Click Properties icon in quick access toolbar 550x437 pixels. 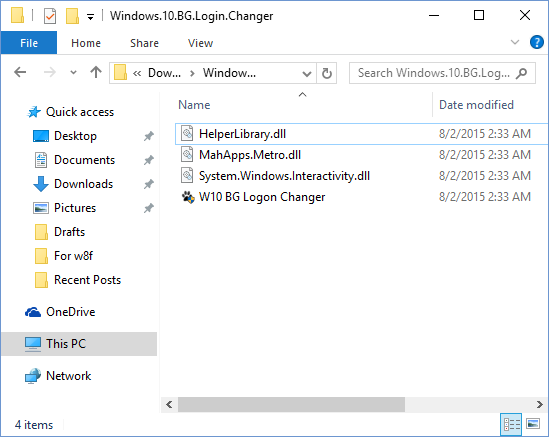point(50,16)
